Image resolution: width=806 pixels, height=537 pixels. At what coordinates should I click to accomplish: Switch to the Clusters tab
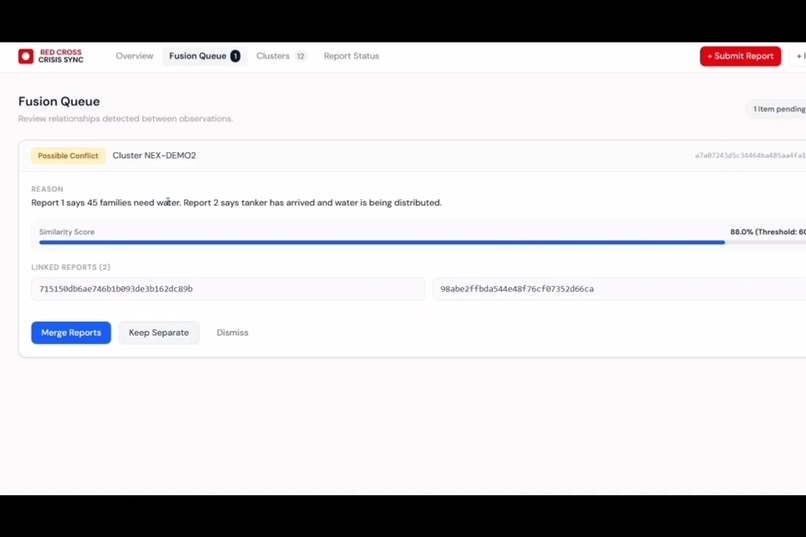(x=281, y=56)
